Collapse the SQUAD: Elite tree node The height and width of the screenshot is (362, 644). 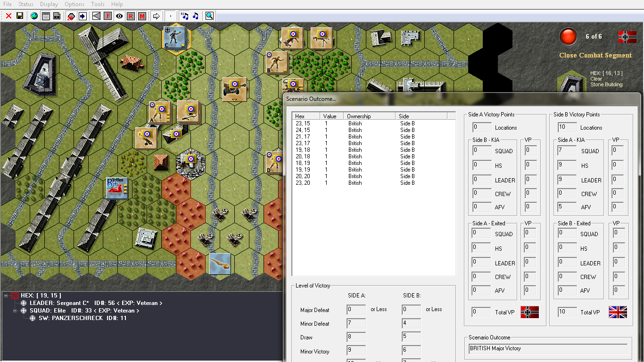(16, 311)
